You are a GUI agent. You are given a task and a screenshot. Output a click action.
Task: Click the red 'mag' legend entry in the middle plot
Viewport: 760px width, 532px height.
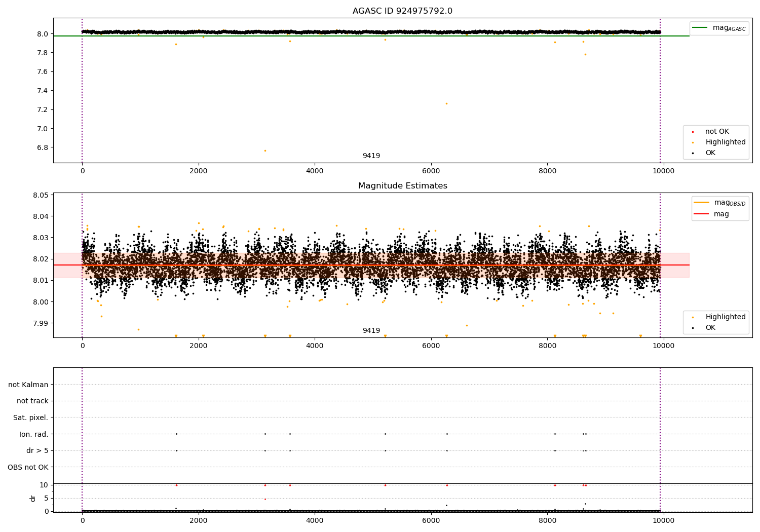[712, 214]
